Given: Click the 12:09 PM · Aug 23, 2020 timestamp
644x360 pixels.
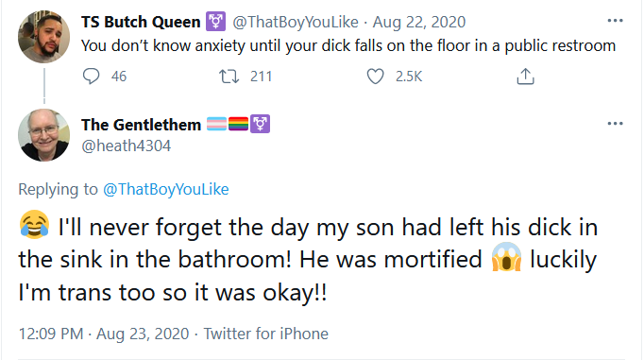Looking at the screenshot, I should point(104,334).
